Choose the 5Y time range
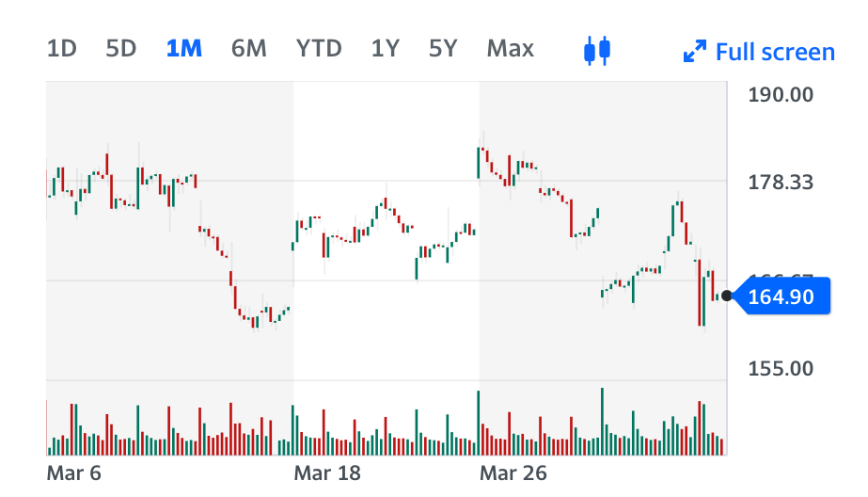Viewport: 868px width, 497px height. pos(443,49)
